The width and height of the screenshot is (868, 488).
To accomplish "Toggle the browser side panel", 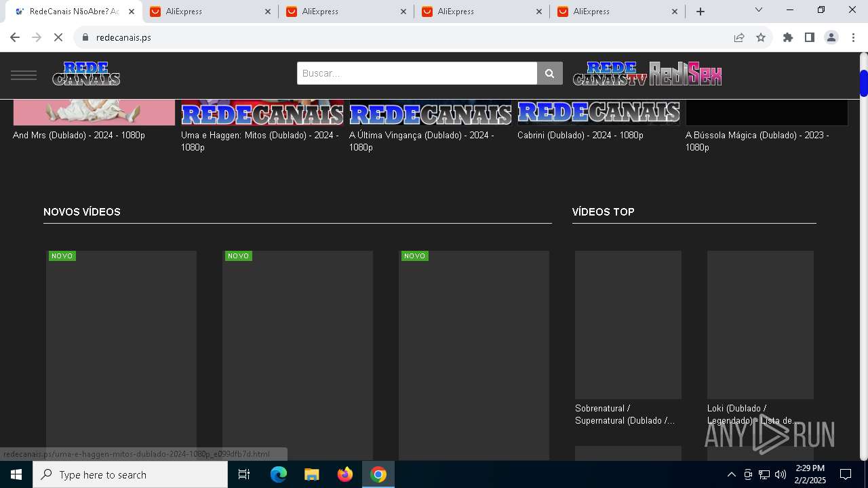I will [810, 37].
